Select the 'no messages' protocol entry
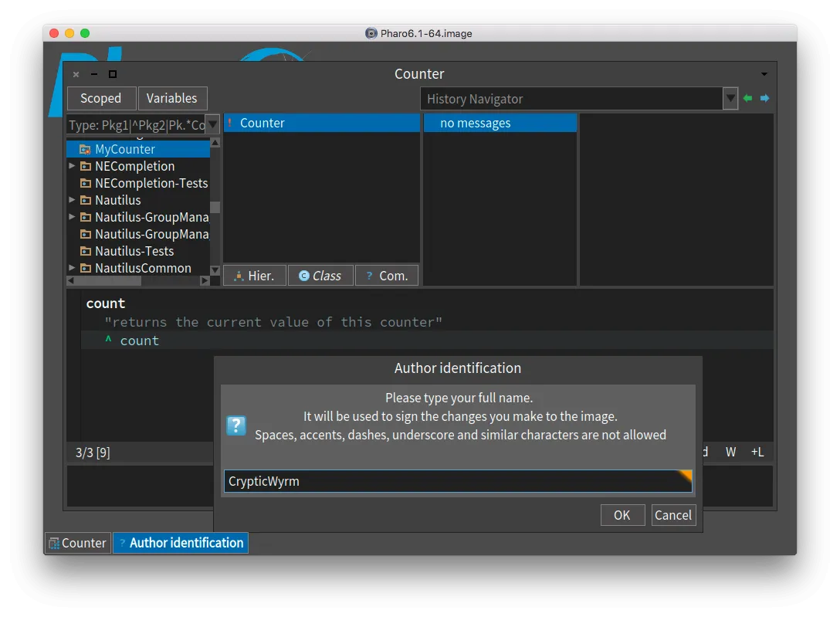This screenshot has height=617, width=840. (500, 123)
